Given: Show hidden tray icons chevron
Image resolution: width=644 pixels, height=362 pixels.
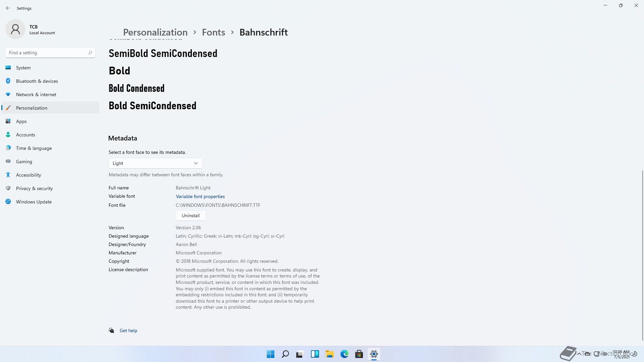Looking at the screenshot, I should [x=579, y=354].
